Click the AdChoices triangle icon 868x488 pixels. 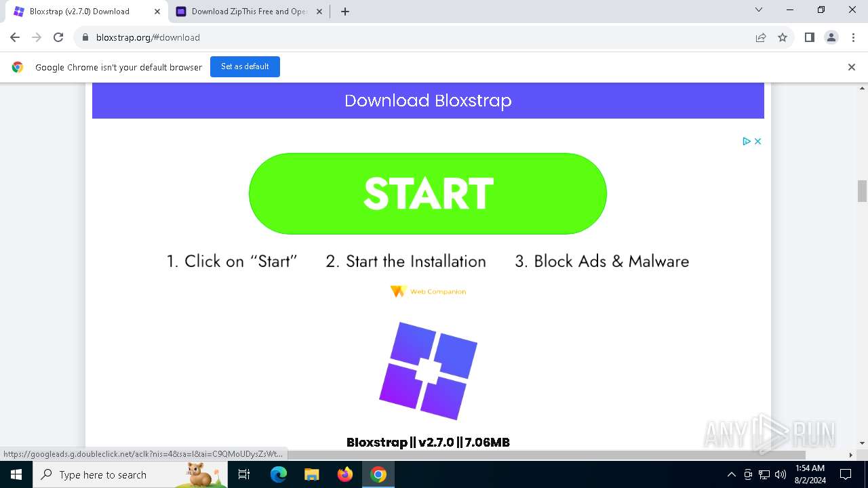[x=747, y=141]
